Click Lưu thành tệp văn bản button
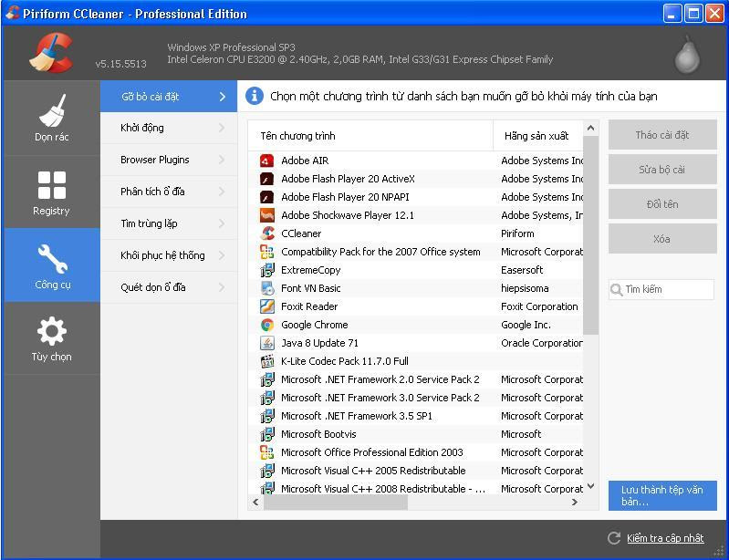This screenshot has height=560, width=729. coord(662,495)
